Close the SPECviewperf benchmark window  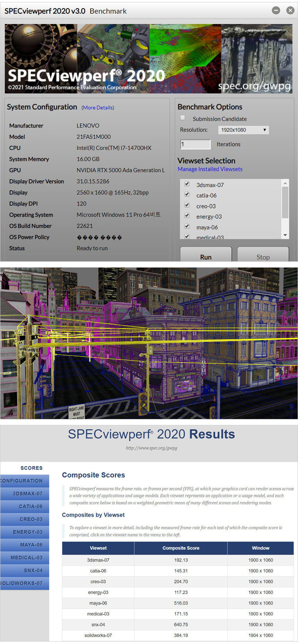coord(290,10)
